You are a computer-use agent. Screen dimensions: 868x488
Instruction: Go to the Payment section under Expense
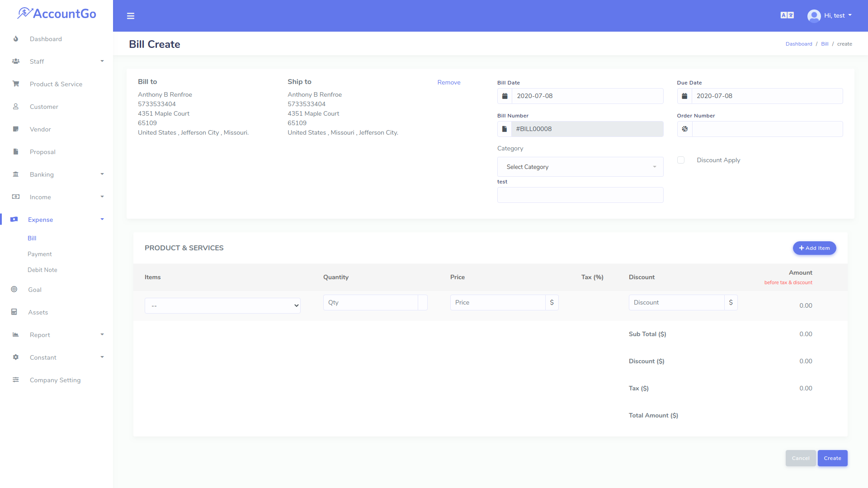(x=39, y=254)
